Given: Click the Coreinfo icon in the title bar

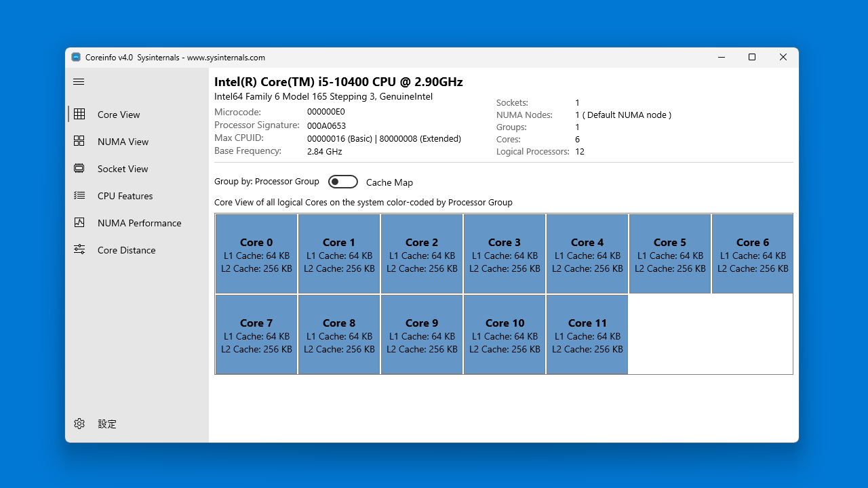Looking at the screenshot, I should 75,57.
